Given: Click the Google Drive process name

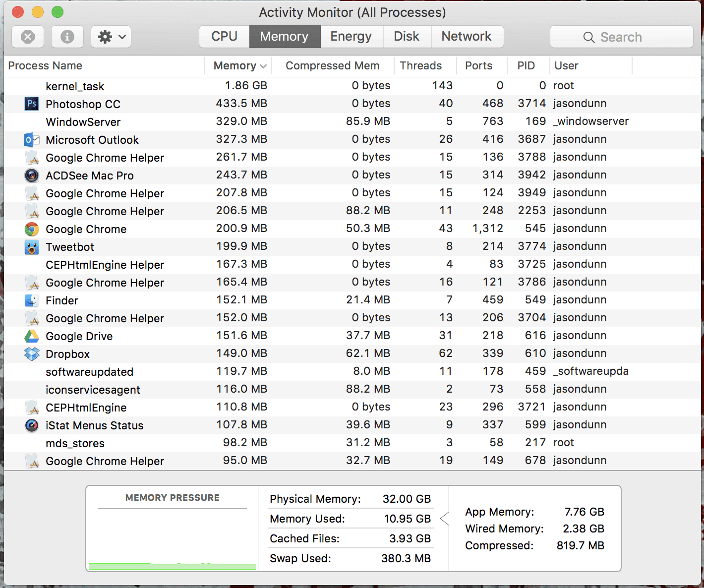Looking at the screenshot, I should (79, 336).
